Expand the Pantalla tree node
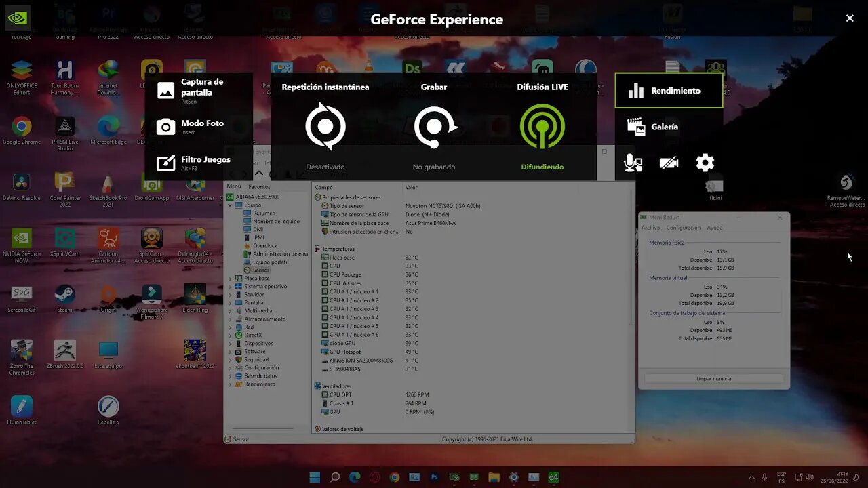The height and width of the screenshot is (488, 868). tap(230, 302)
